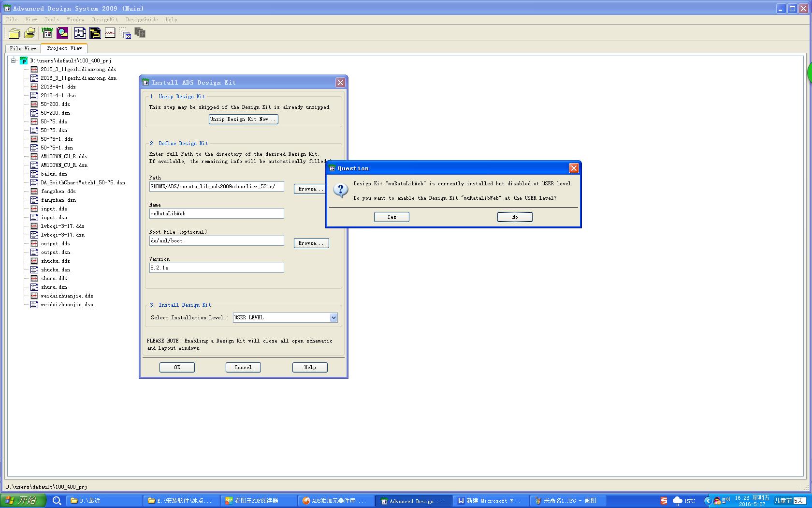Click the blue question mark icon in Question dialog
The width and height of the screenshot is (812, 508).
pyautogui.click(x=341, y=190)
